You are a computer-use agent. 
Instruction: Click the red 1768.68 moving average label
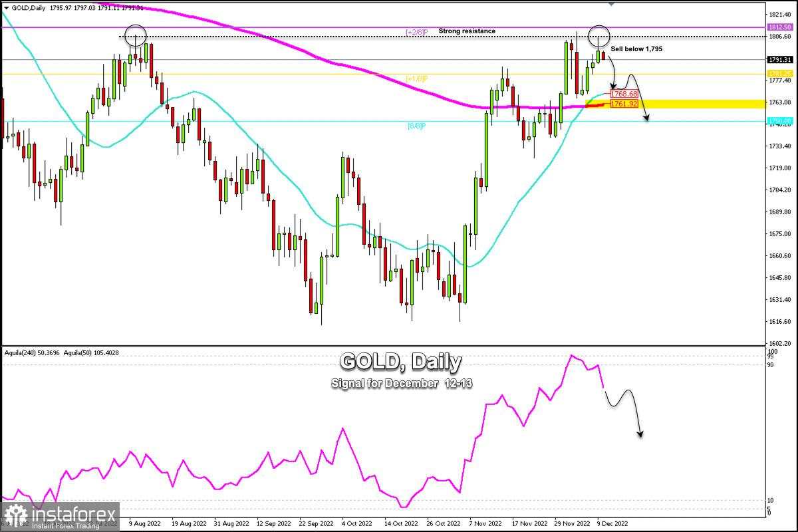click(x=624, y=94)
